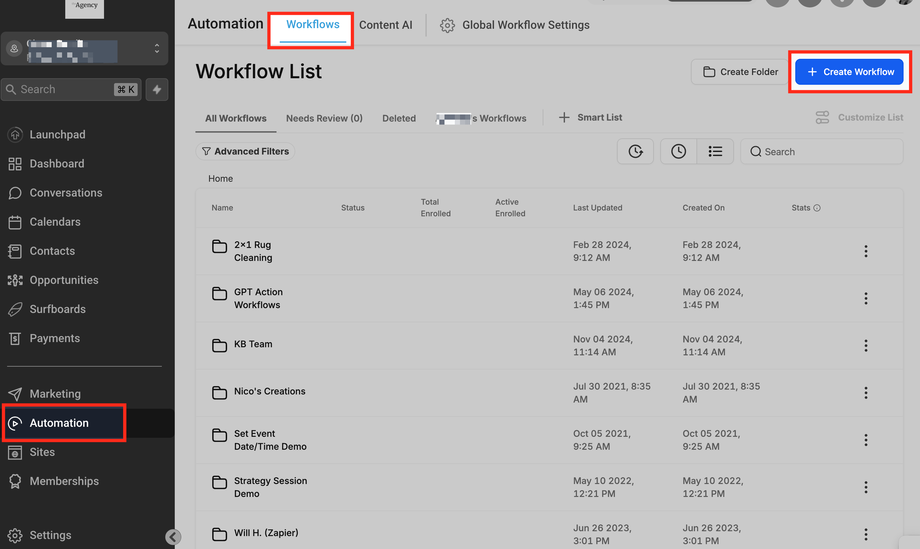Open Surfboards from the sidebar
Image resolution: width=920 pixels, height=549 pixels.
tap(57, 309)
